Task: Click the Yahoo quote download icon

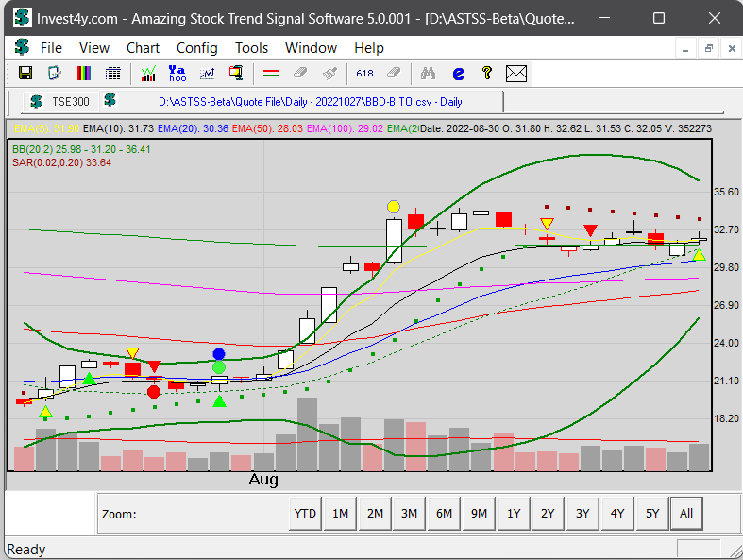Action: tap(177, 73)
